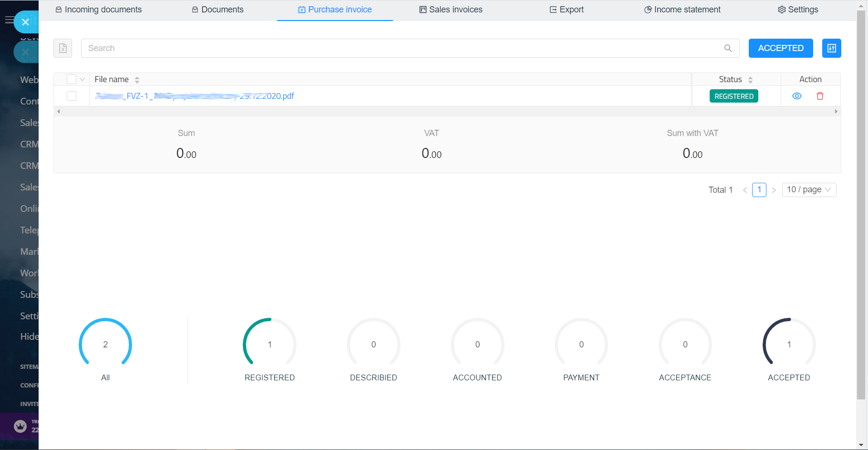Viewport: 868px width, 450px height.
Task: Open the FVZ-1 PDF file link
Action: [x=195, y=96]
